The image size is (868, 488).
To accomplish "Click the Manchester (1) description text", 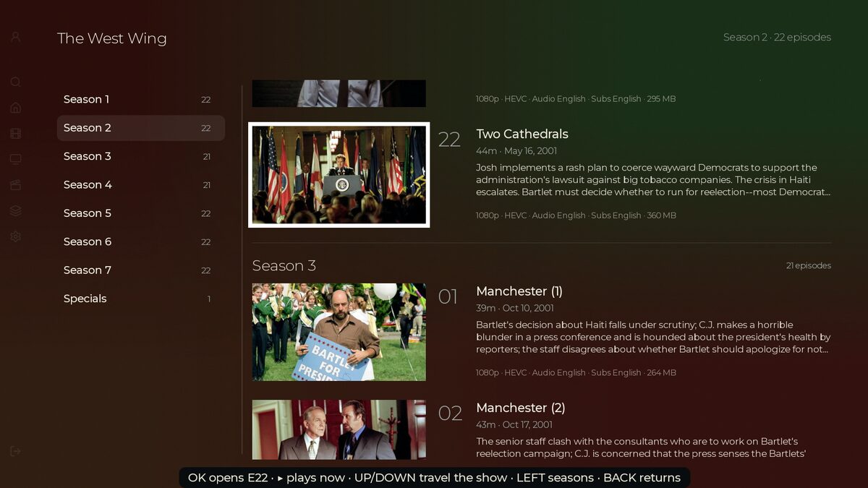I will point(653,337).
